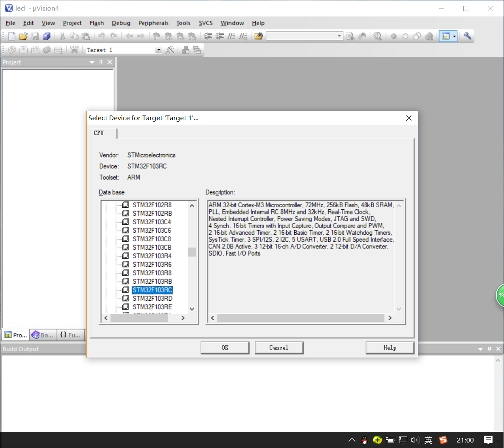The width and height of the screenshot is (504, 448).
Task: Open Configuration with the wrench icon
Action: [x=467, y=36]
